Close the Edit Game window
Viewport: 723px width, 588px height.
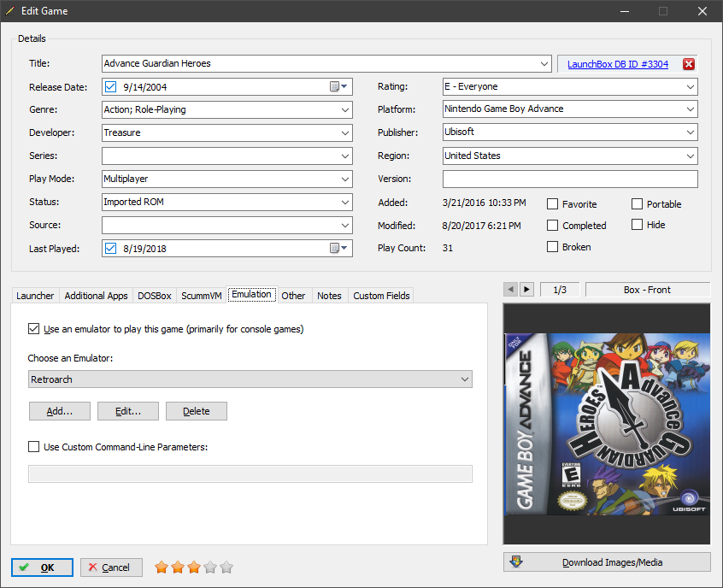(702, 11)
